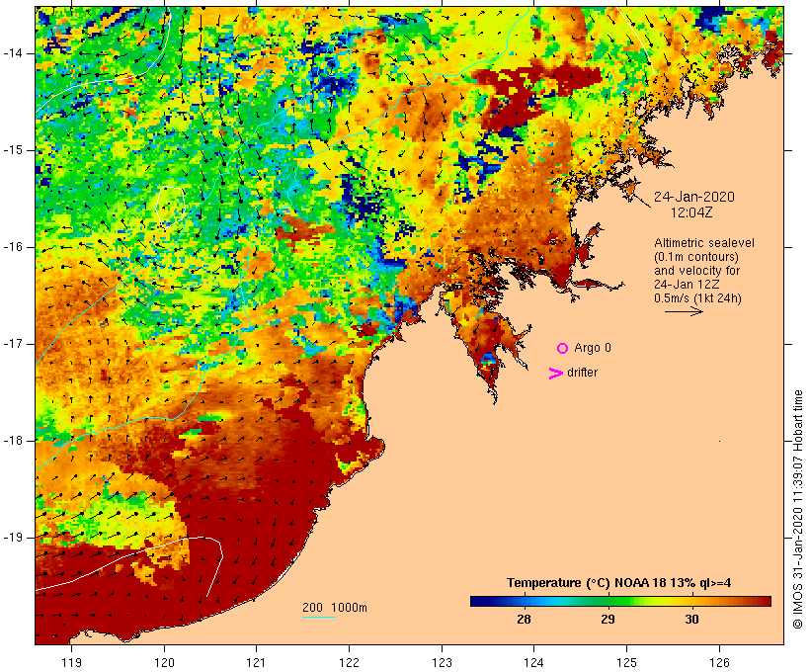
Task: Click the small white closed sea-level contour loop
Action: 171,207
